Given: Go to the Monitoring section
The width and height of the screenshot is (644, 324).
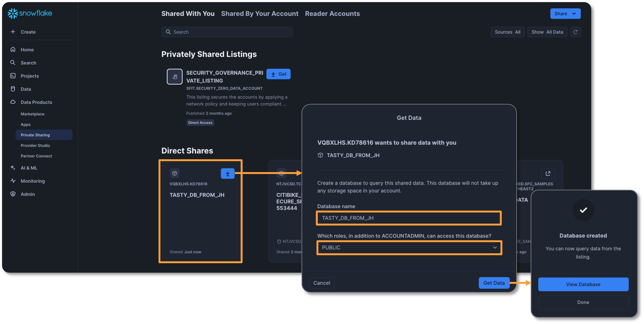Looking at the screenshot, I should pyautogui.click(x=33, y=181).
